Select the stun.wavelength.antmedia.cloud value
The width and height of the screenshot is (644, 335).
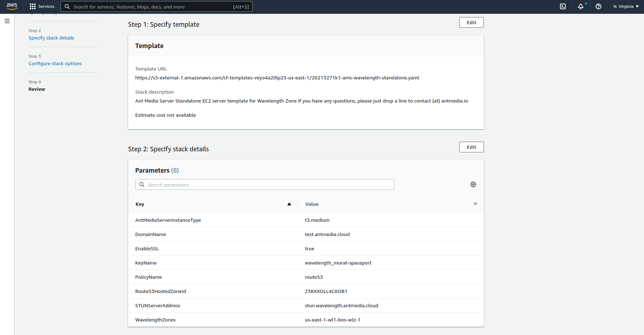342,305
